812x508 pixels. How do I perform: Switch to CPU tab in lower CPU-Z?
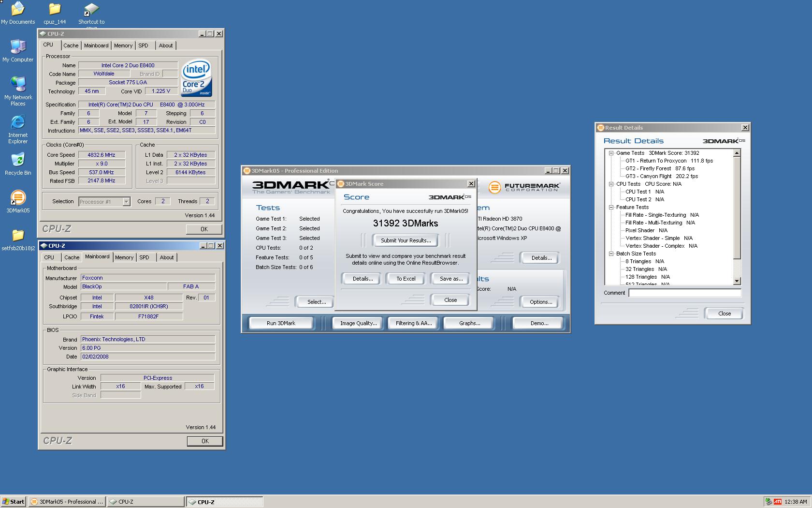pos(49,257)
